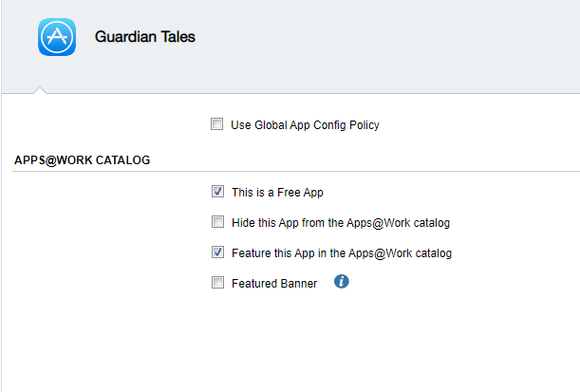Click the blank area left of the Free App checkbox

(x=104, y=193)
